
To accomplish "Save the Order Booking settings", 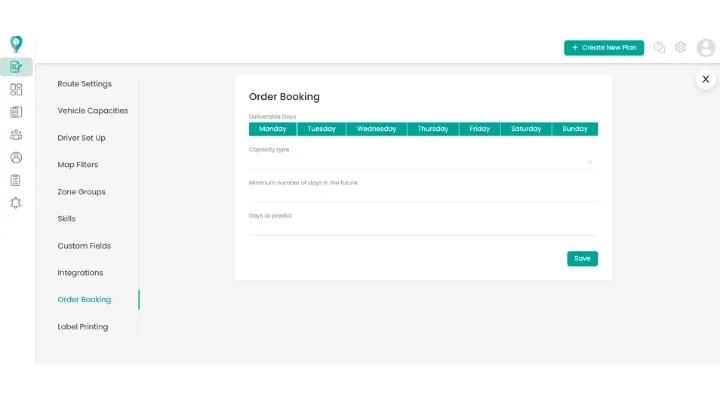I will (x=582, y=258).
